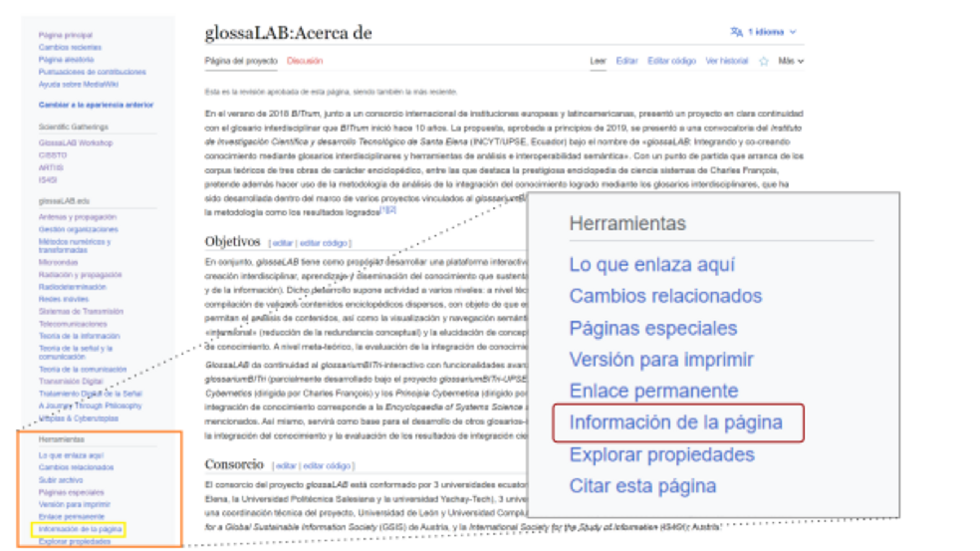Open "Cambios recientes" sidebar link

70,47
